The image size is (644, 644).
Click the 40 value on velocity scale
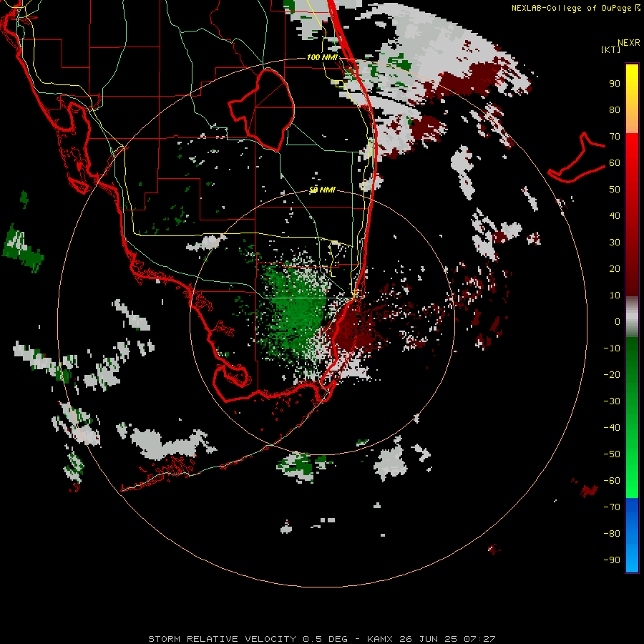[615, 215]
